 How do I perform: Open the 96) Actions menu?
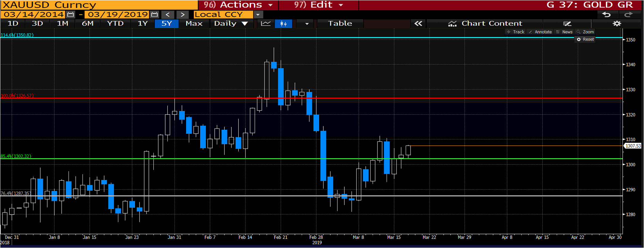[x=238, y=5]
